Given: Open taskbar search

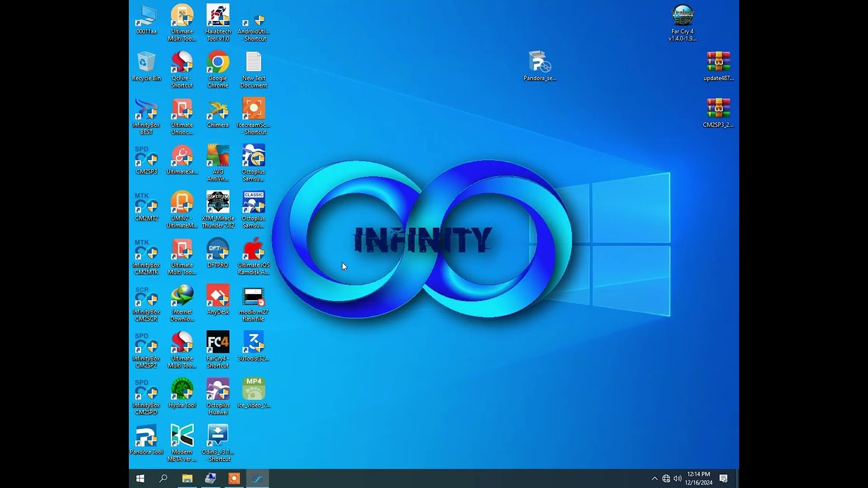Looking at the screenshot, I should pyautogui.click(x=163, y=479).
